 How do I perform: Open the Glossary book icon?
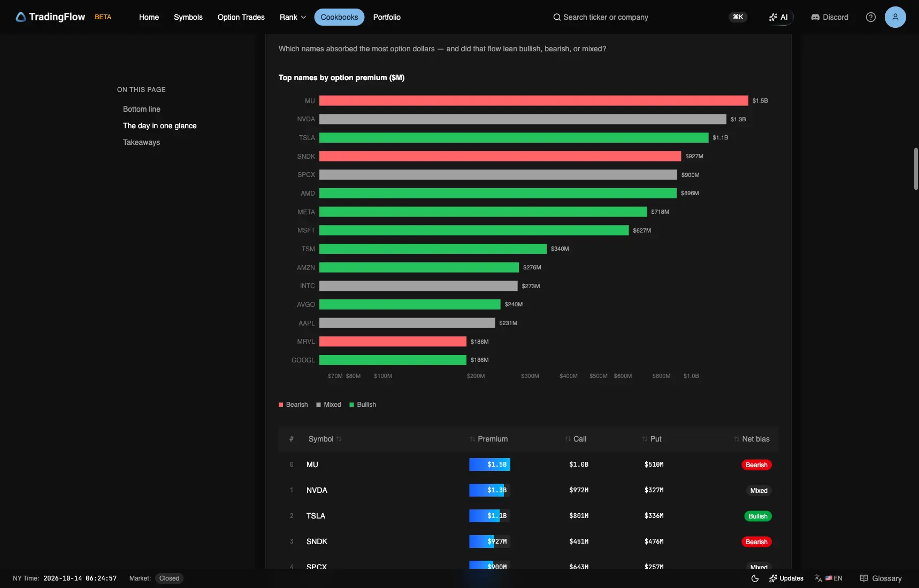[x=864, y=578]
